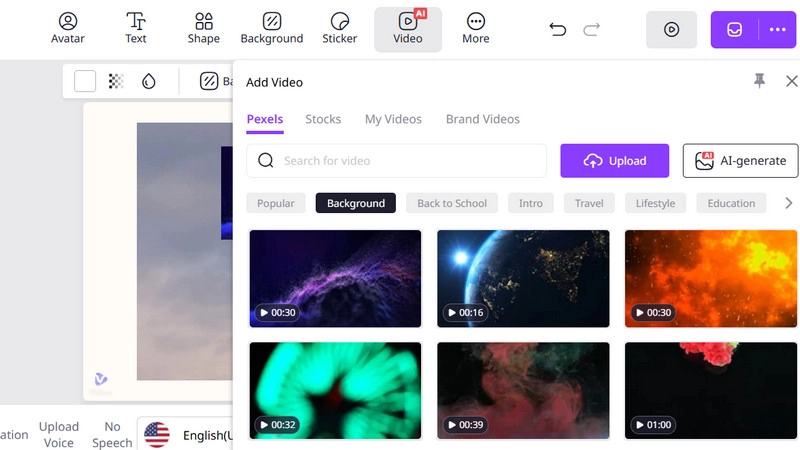The image size is (800, 450).
Task: Pin the Add Video panel
Action: click(x=759, y=81)
